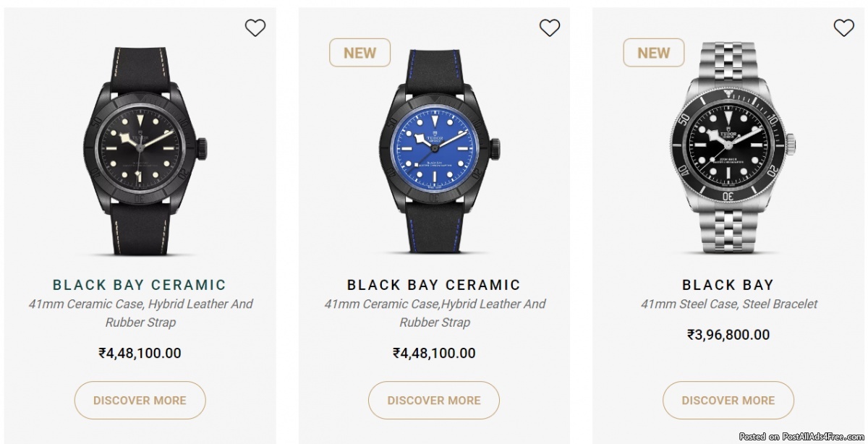Open Discover More for steel Black Bay
The height and width of the screenshot is (444, 868).
tap(728, 400)
